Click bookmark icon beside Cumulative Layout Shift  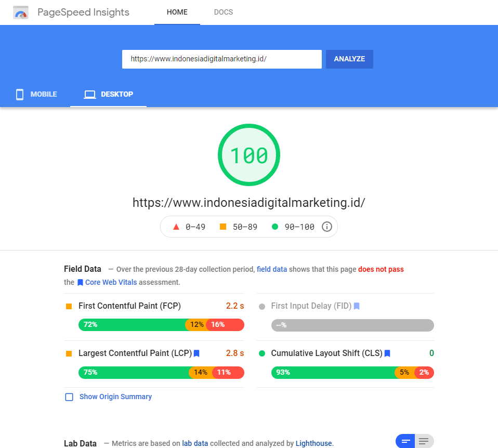coord(387,353)
